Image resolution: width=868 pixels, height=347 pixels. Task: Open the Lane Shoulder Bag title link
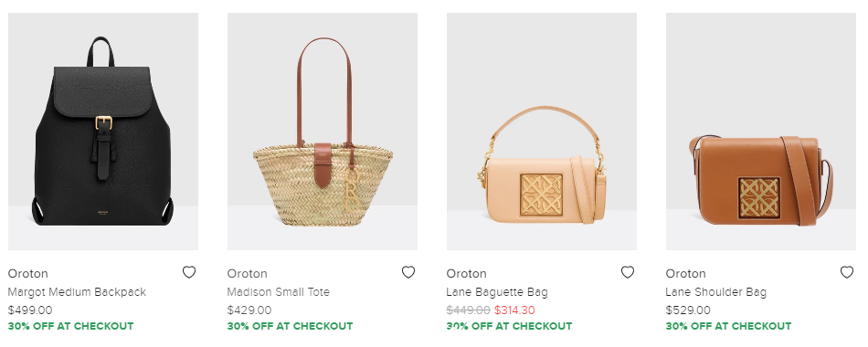715,291
